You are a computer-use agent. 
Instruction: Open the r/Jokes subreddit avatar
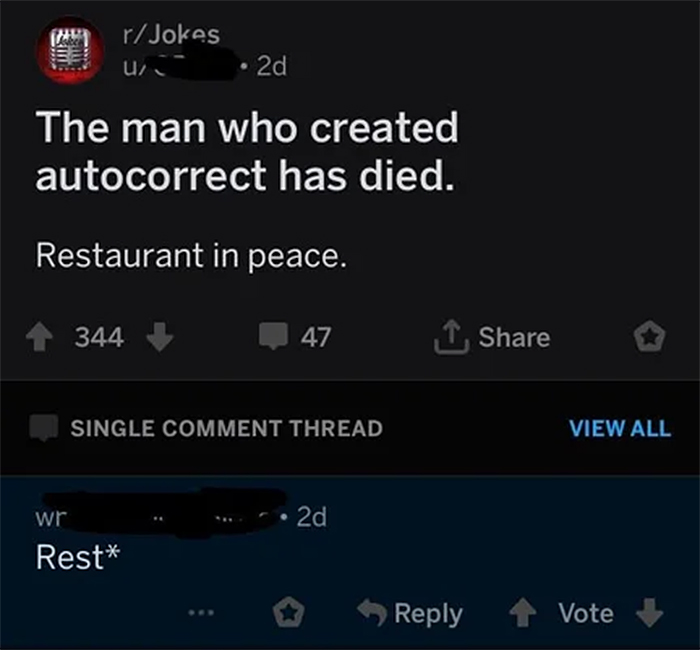click(x=68, y=50)
